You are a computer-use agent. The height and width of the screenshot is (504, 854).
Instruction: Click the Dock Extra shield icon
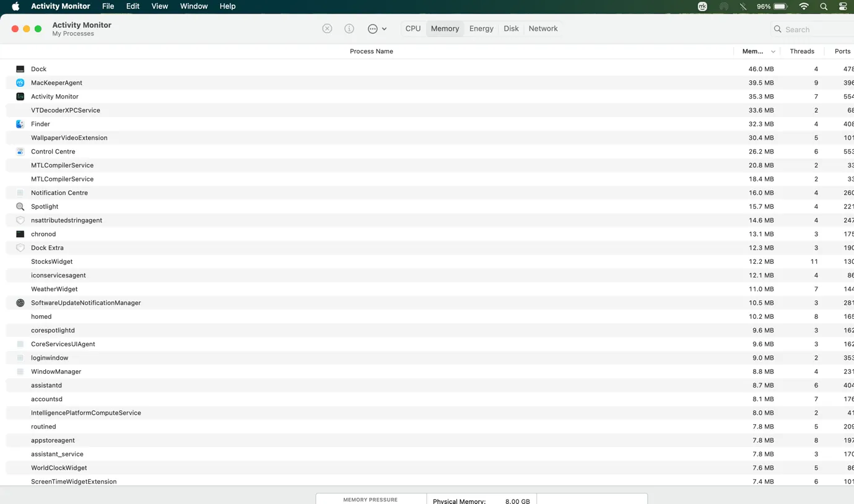(x=20, y=248)
